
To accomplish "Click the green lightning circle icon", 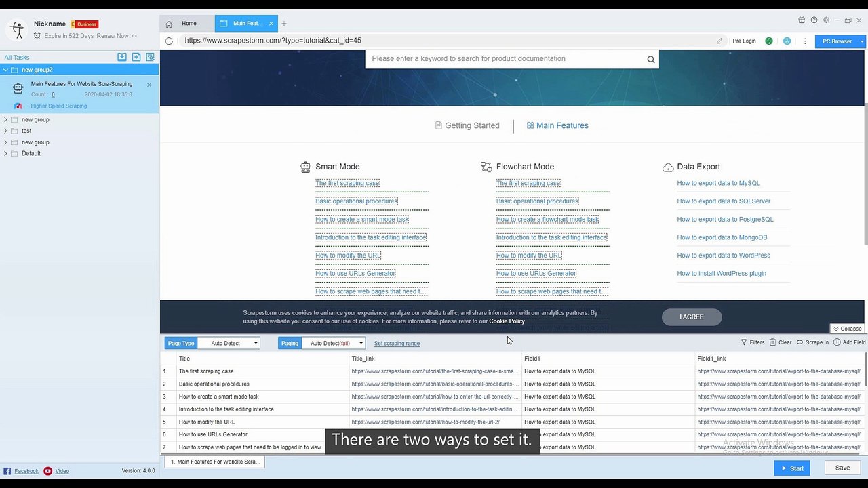I will coord(769,41).
